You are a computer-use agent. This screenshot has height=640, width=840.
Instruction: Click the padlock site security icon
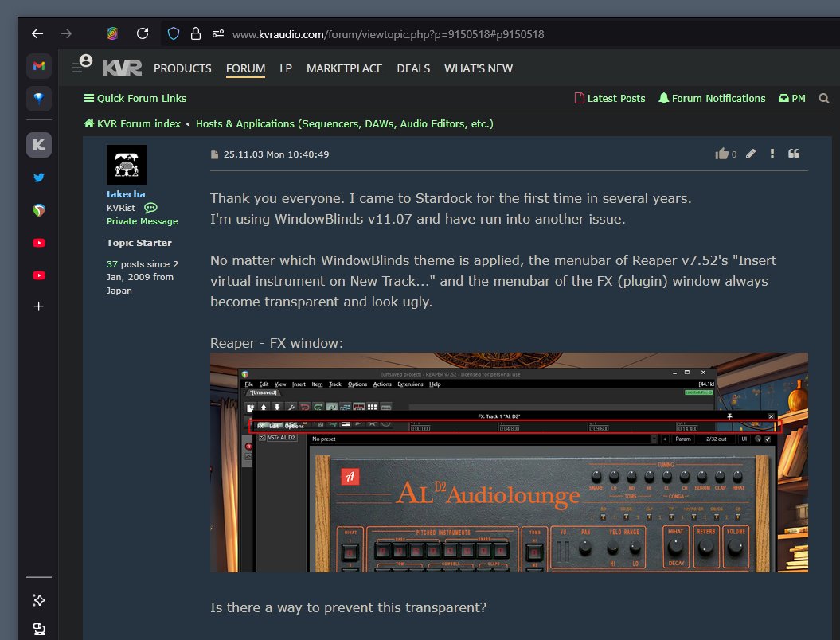pos(196,33)
